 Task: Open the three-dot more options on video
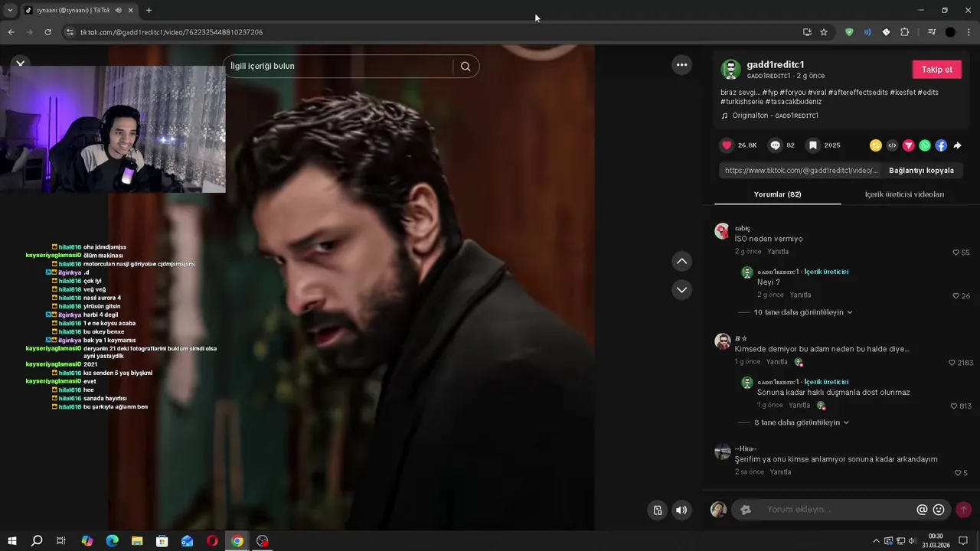tap(681, 65)
